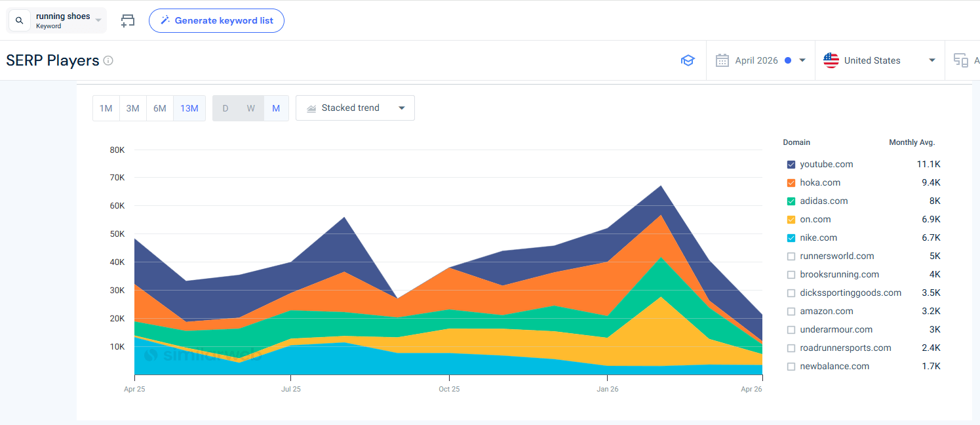980x425 pixels.
Task: Open the running shoes keyword dropdown
Action: [98, 21]
